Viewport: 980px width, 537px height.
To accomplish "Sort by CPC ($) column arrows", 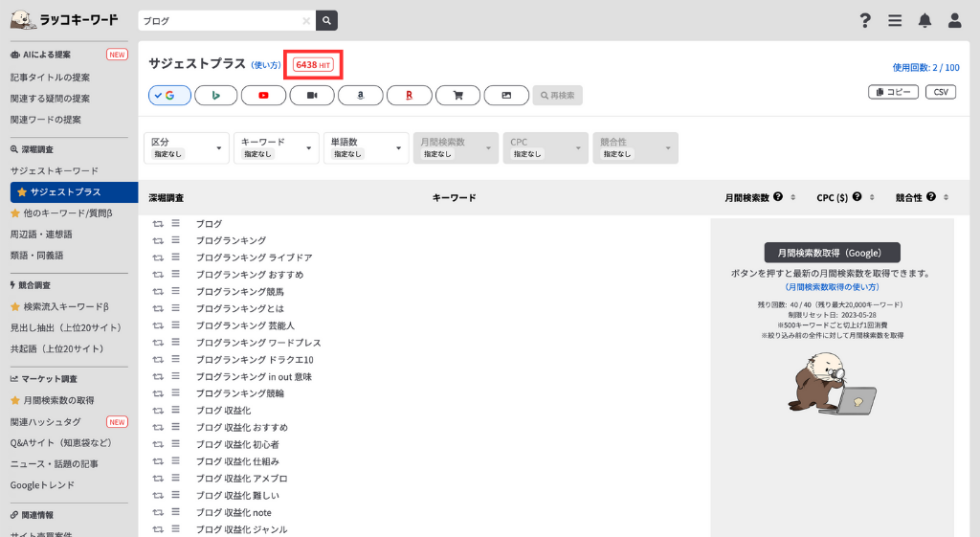I will 872,197.
